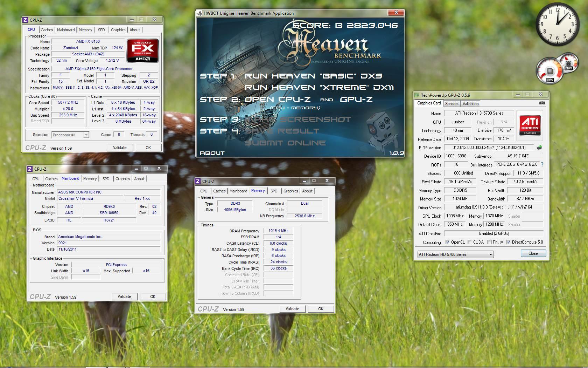
Task: Click the Core Speed value 5077.2 MHz
Action: (68, 103)
